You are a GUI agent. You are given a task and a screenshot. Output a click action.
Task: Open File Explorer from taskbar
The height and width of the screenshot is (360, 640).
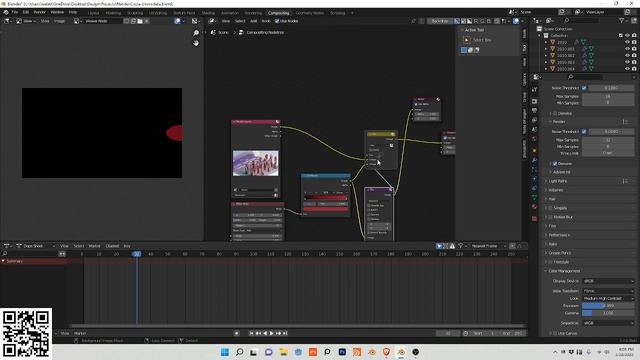tap(283, 352)
